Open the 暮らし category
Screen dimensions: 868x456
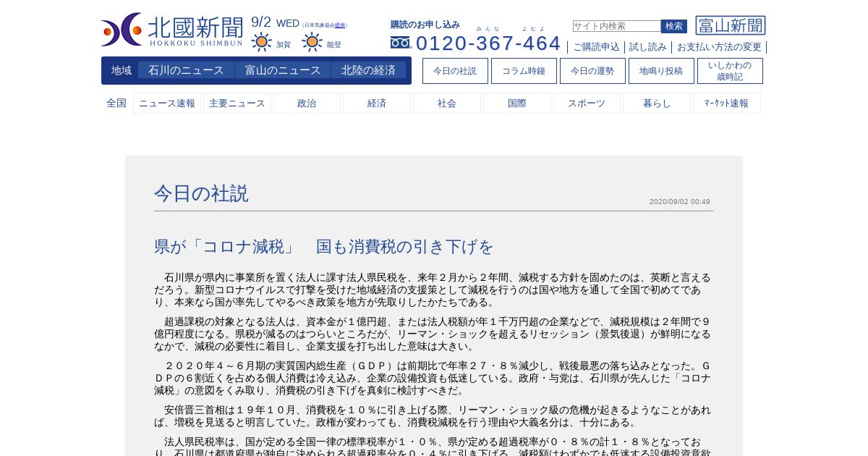point(657,104)
